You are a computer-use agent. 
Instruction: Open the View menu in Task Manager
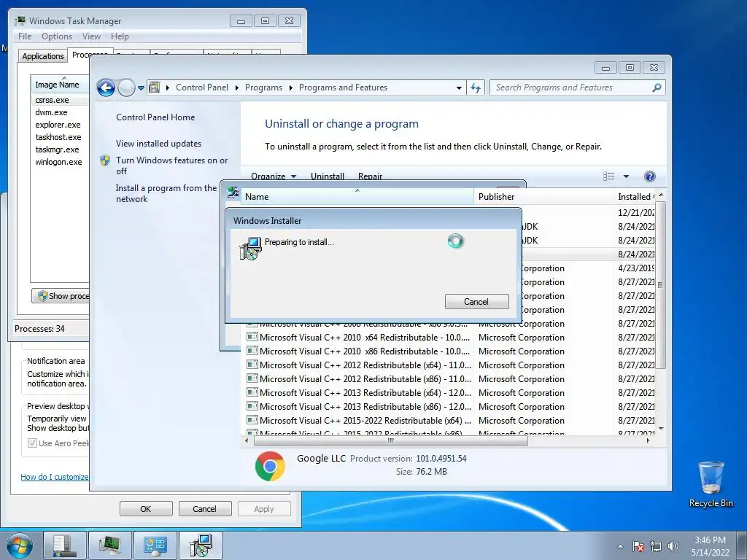tap(91, 36)
